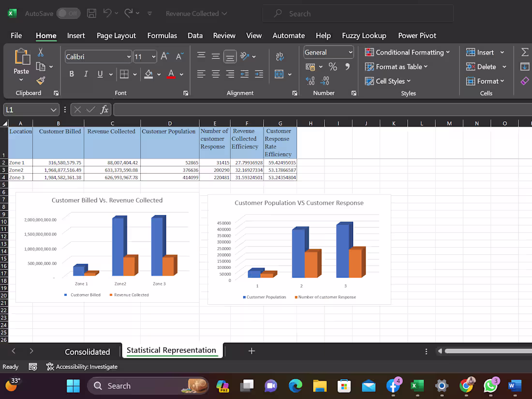The image size is (532, 399).
Task: Toggle the AutoSave switch
Action: [x=68, y=14]
